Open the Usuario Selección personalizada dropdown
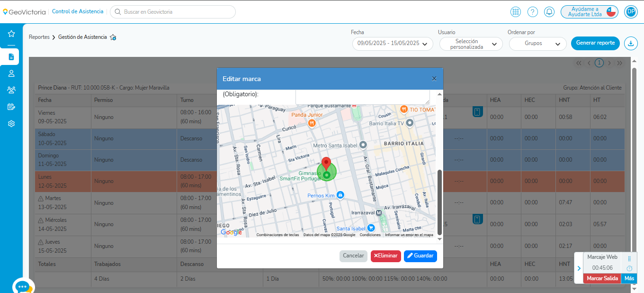 click(x=471, y=44)
